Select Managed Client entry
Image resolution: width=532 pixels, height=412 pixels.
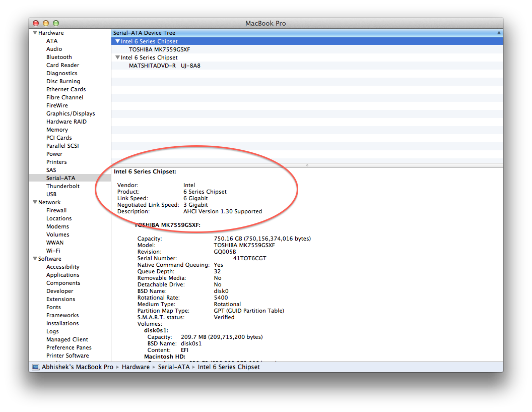click(x=67, y=339)
